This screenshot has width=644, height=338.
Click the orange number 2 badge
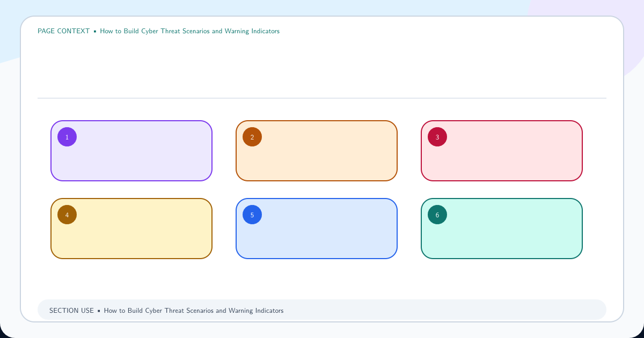[x=252, y=137]
